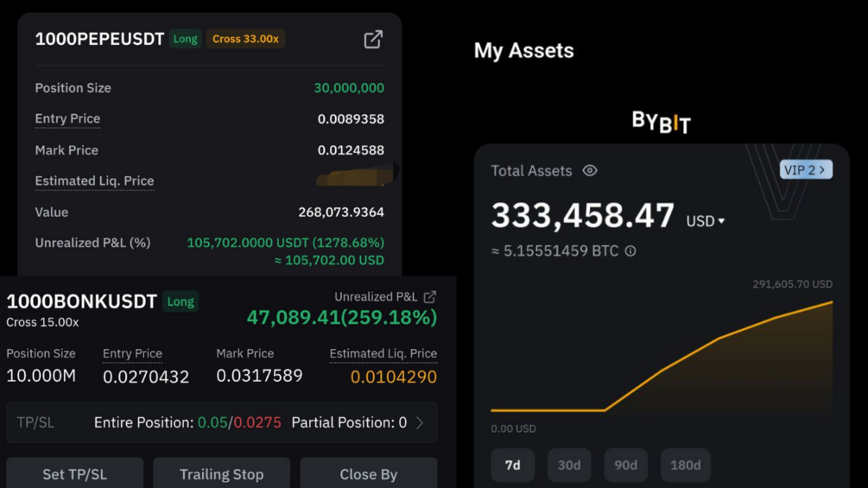
Task: Select the 7d chart range tab
Action: tap(513, 466)
